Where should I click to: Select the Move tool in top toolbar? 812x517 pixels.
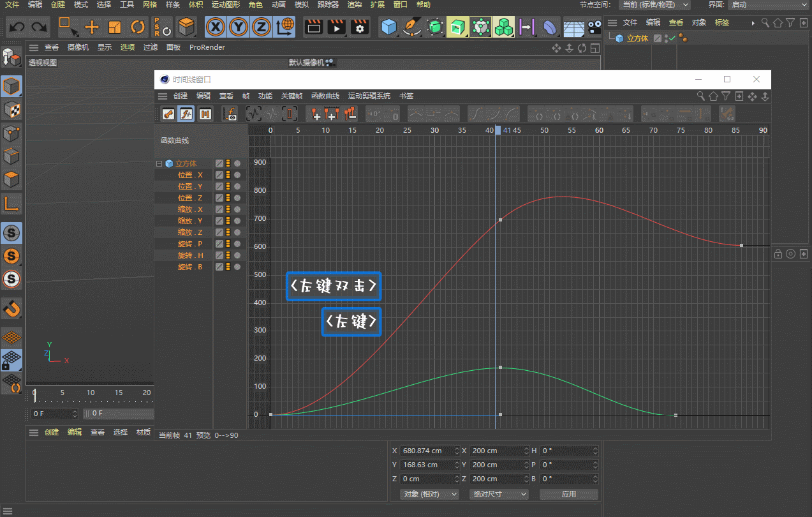[91, 27]
